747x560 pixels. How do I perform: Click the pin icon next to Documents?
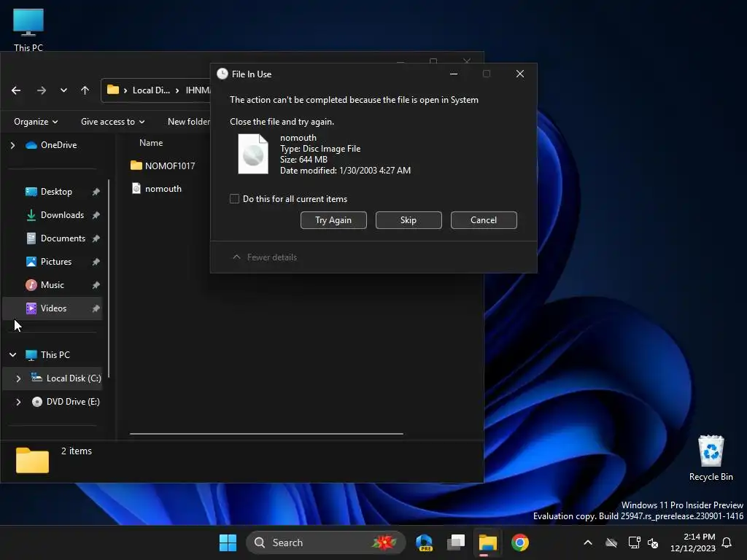point(96,238)
